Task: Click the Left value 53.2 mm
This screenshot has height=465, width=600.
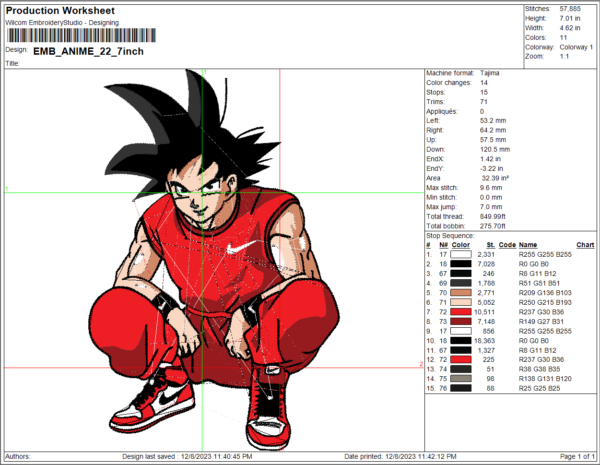Action: click(x=493, y=121)
